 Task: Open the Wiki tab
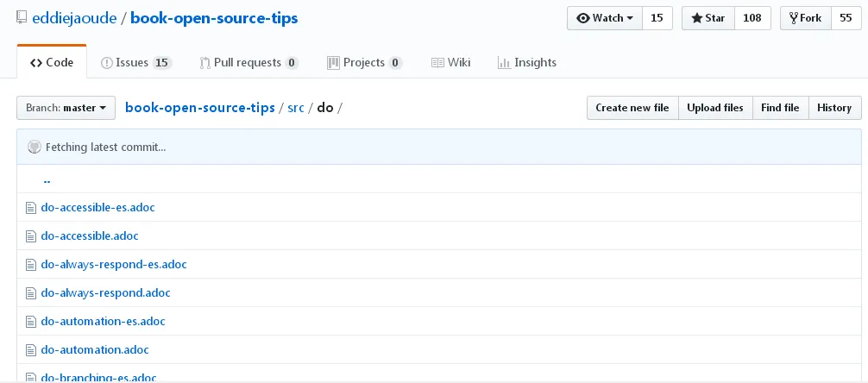pos(450,63)
